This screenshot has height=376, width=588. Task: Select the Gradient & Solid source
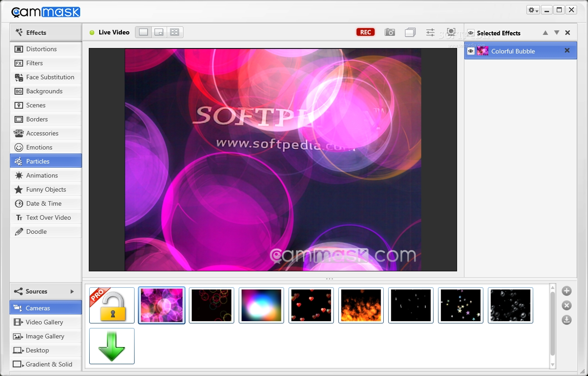pyautogui.click(x=46, y=364)
